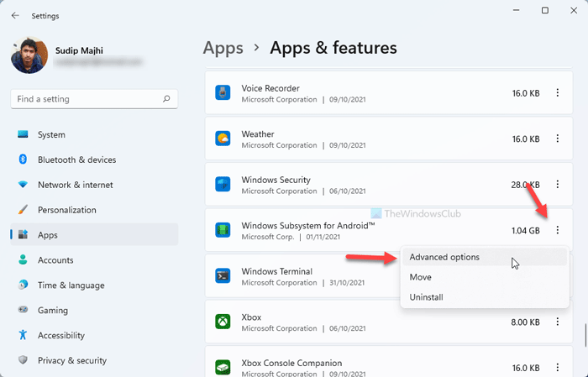Click the Weather app icon

(223, 139)
